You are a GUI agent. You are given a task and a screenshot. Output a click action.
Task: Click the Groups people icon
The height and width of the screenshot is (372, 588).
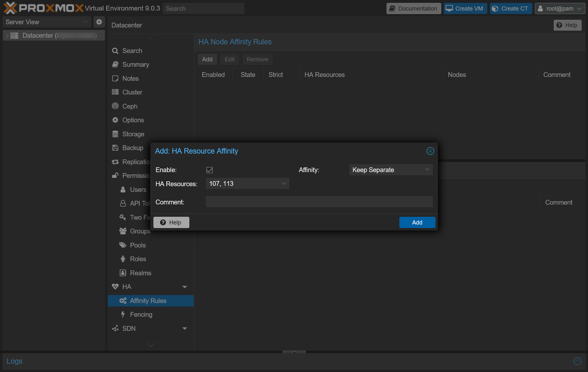(x=123, y=231)
